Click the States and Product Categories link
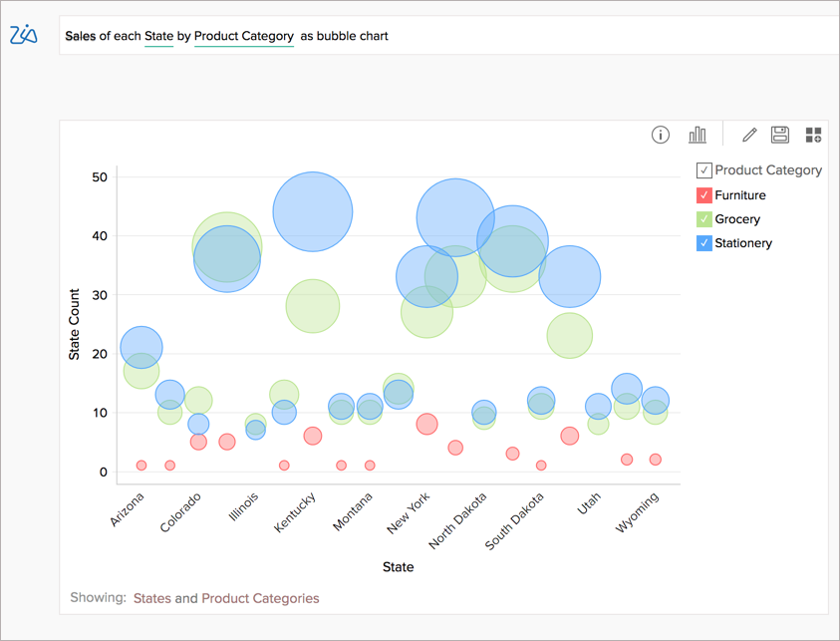Screen dimensions: 840x641 226,598
